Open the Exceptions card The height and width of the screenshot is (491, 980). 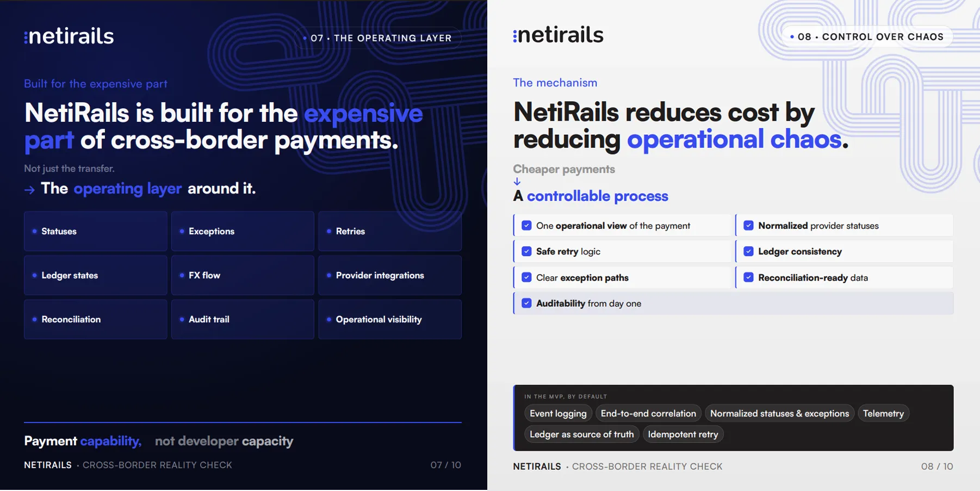pyautogui.click(x=243, y=231)
